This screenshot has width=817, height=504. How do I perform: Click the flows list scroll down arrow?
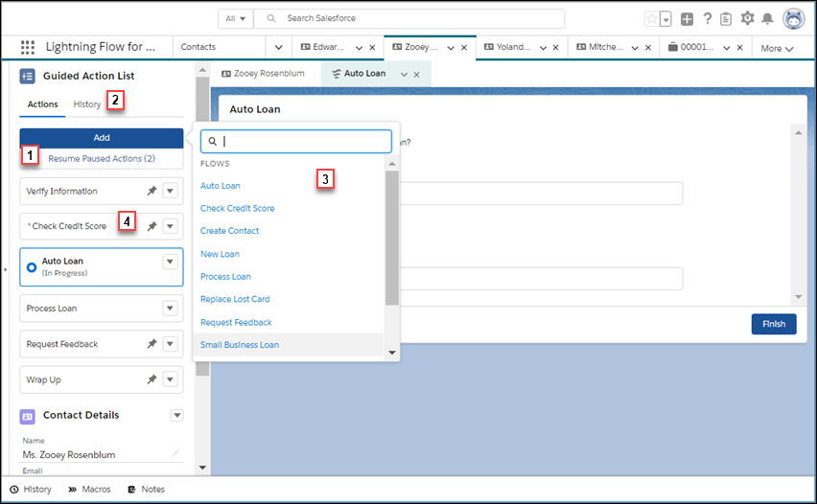pos(392,353)
